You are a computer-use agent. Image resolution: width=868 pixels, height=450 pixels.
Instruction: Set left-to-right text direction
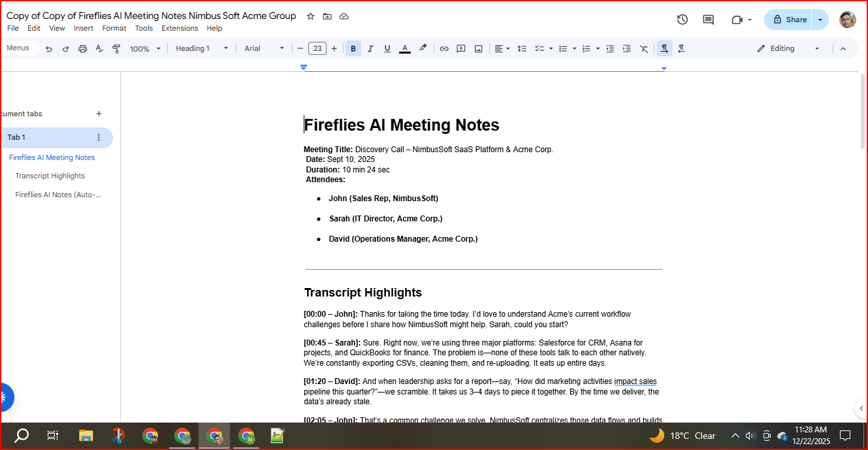664,48
